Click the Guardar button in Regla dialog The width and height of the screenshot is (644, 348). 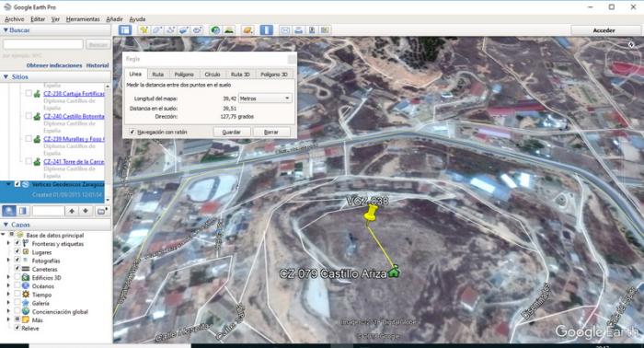[x=231, y=132]
